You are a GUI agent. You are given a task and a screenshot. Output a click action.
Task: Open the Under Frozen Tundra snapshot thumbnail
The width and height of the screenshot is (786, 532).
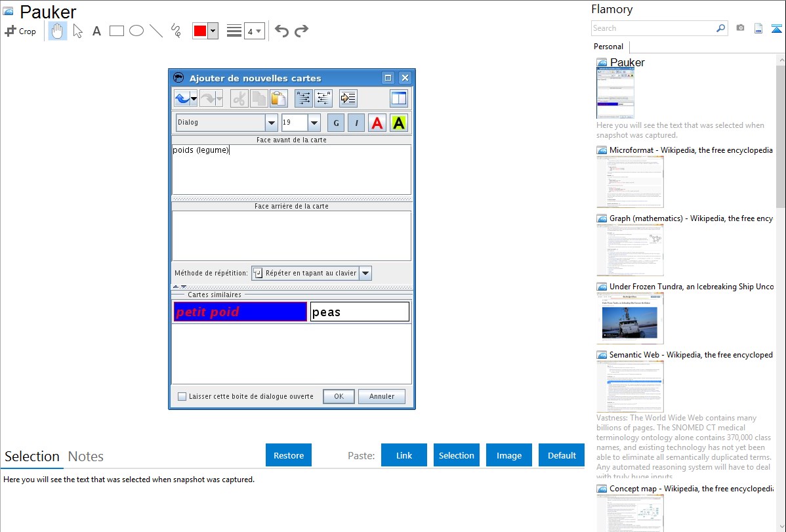point(630,318)
